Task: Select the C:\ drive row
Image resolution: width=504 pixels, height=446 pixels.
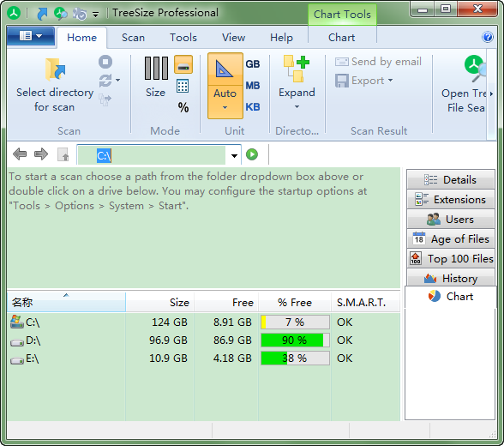Action: (203, 322)
